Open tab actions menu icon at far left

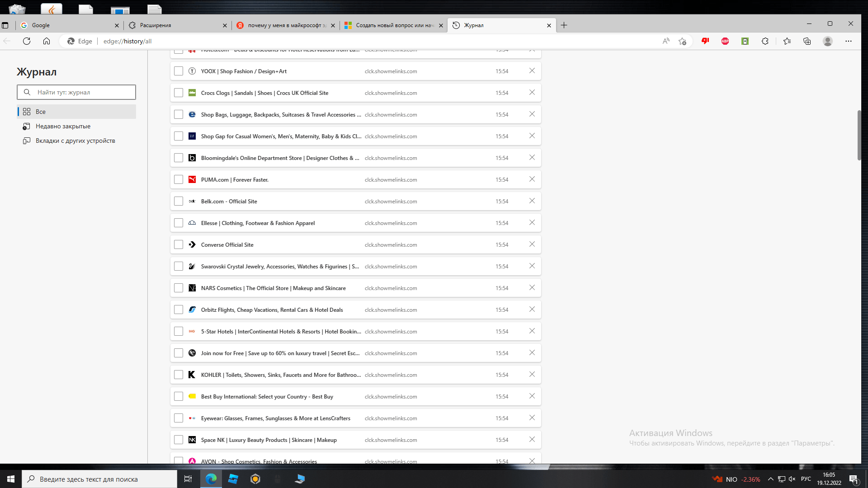click(5, 25)
